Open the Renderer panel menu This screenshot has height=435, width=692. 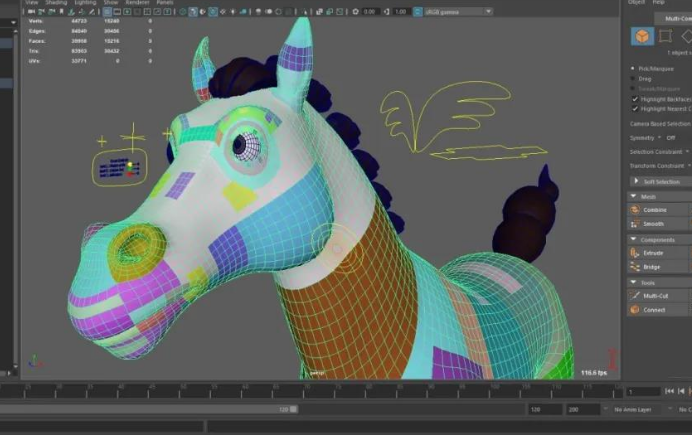[137, 3]
